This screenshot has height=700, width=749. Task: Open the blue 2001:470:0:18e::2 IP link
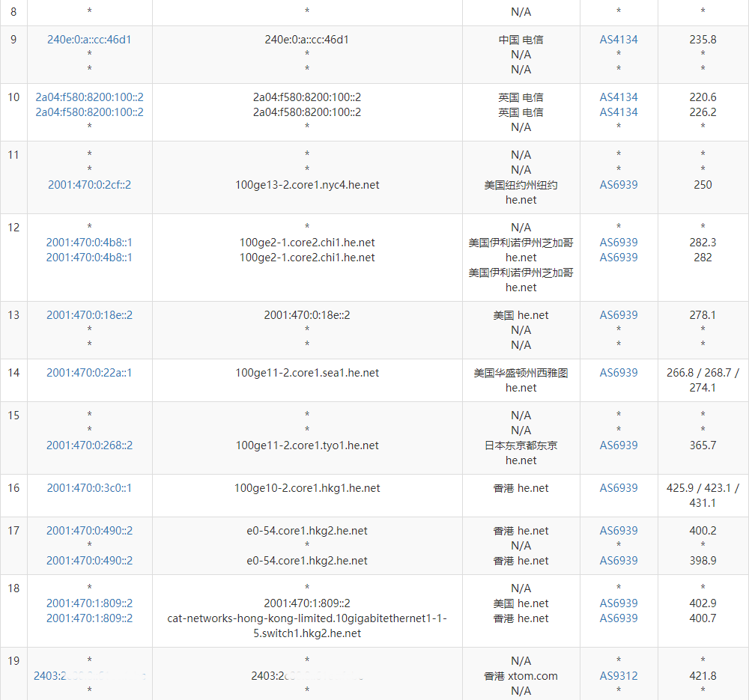click(x=89, y=315)
